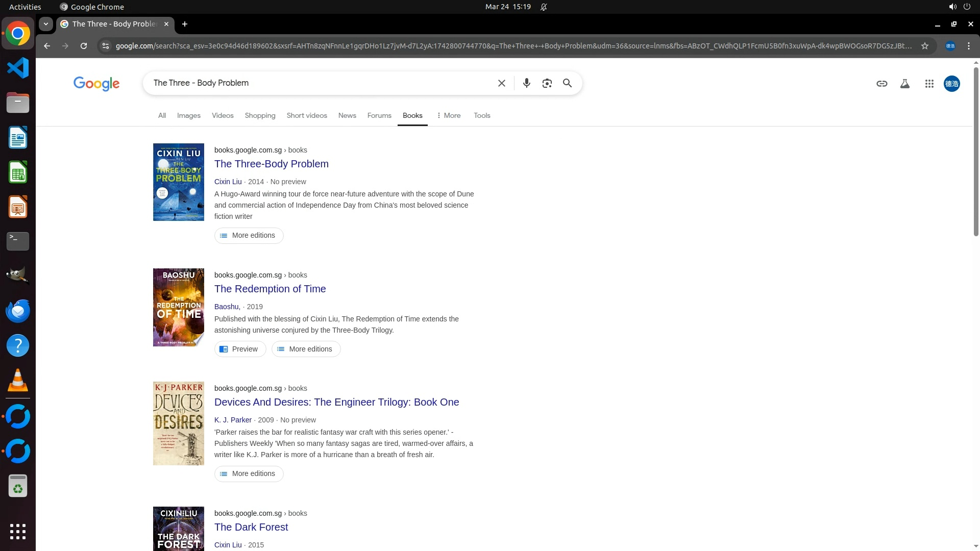Launch Thunderbird from the dock

17,311
